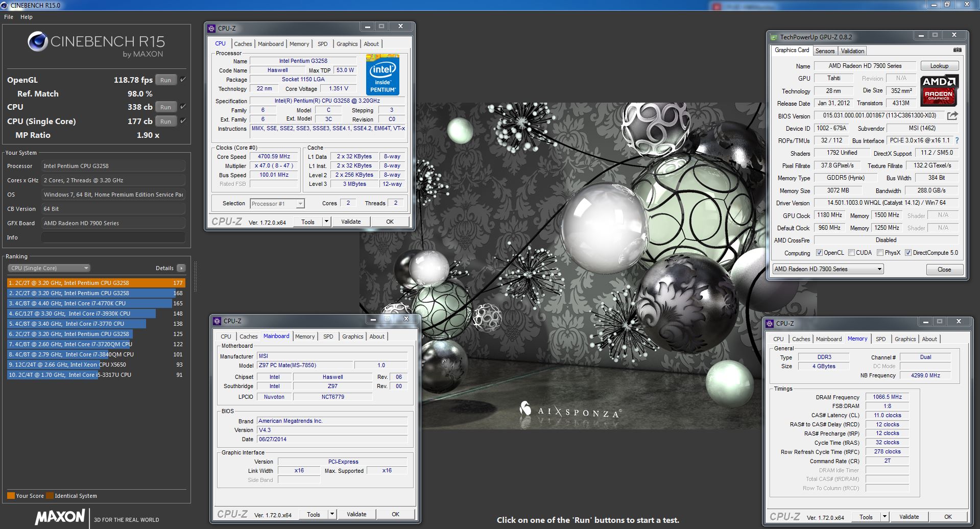Click the Cinebench R15 logo sphere
Image resolution: width=980 pixels, height=529 pixels.
(37, 41)
